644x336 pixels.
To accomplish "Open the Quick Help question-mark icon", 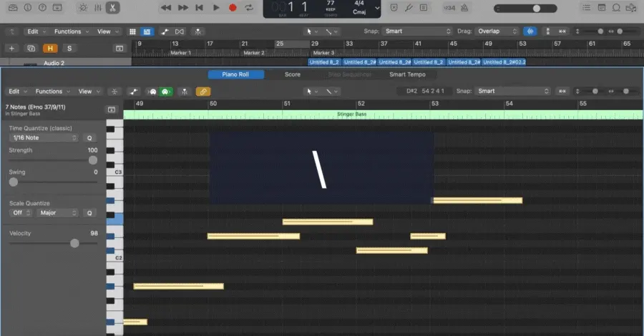I will click(x=42, y=7).
